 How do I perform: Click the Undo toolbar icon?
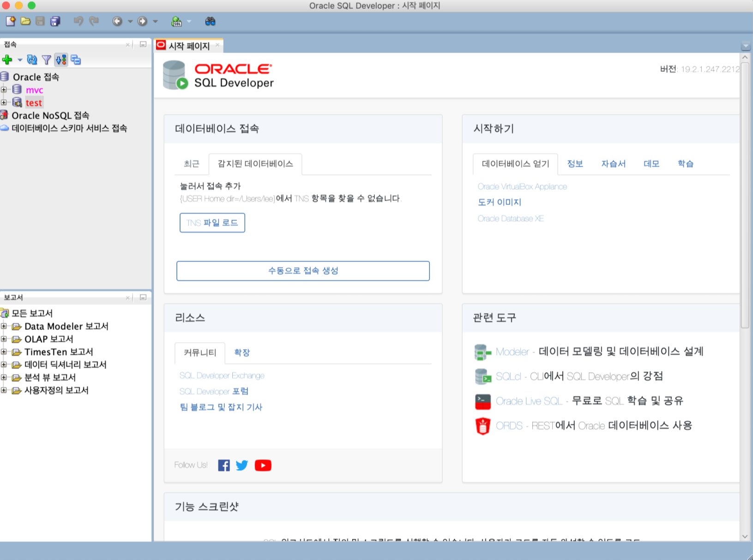78,21
